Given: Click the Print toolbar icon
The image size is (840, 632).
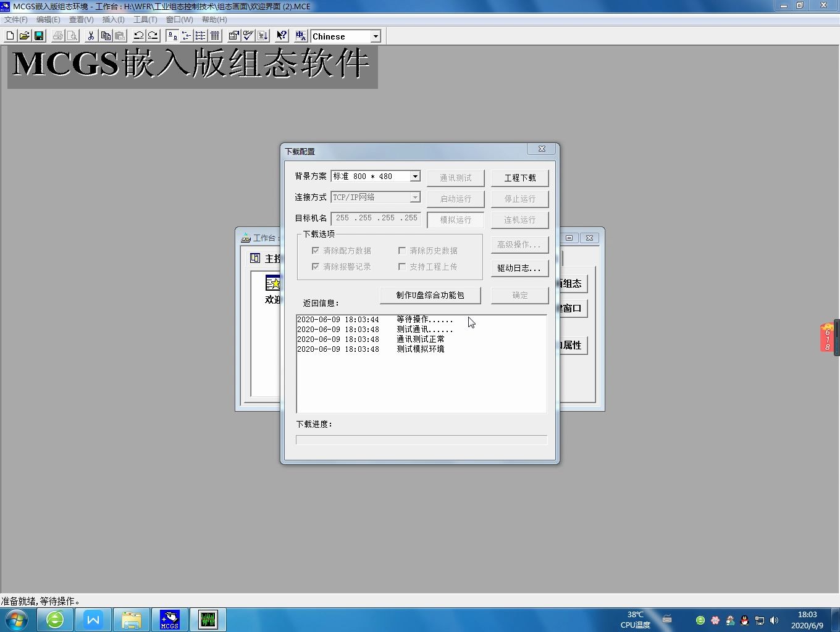Looking at the screenshot, I should 57,36.
